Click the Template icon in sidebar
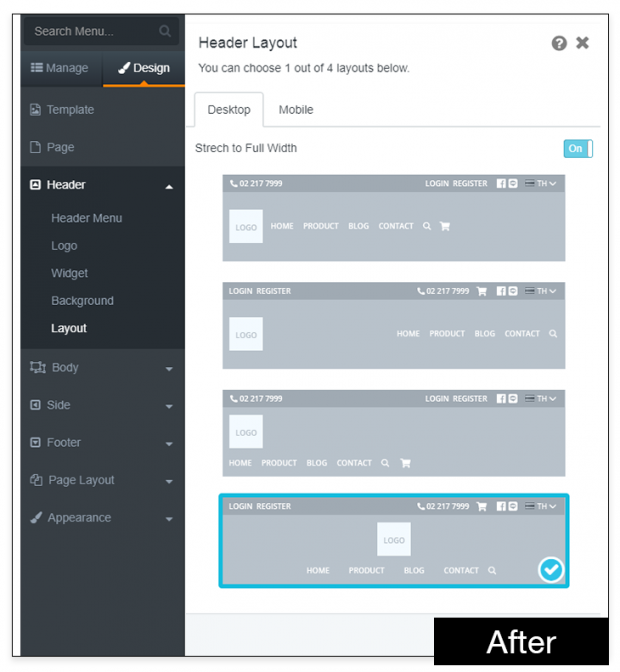This screenshot has height=672, width=620. coord(36,110)
